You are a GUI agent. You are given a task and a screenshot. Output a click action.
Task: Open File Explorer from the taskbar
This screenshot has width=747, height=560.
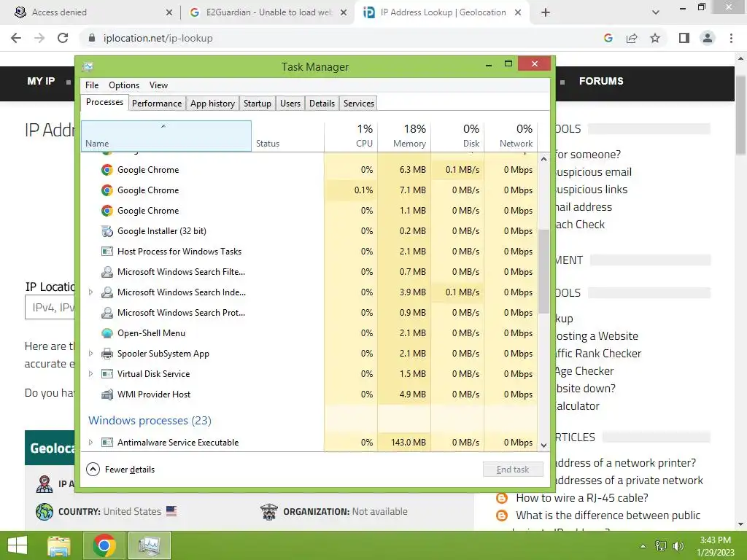tap(59, 545)
